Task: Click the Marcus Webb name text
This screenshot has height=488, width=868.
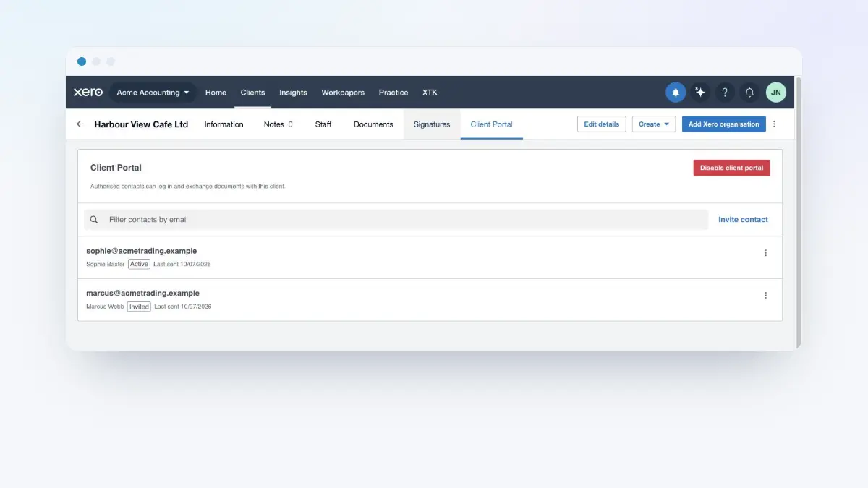Action: pos(105,307)
